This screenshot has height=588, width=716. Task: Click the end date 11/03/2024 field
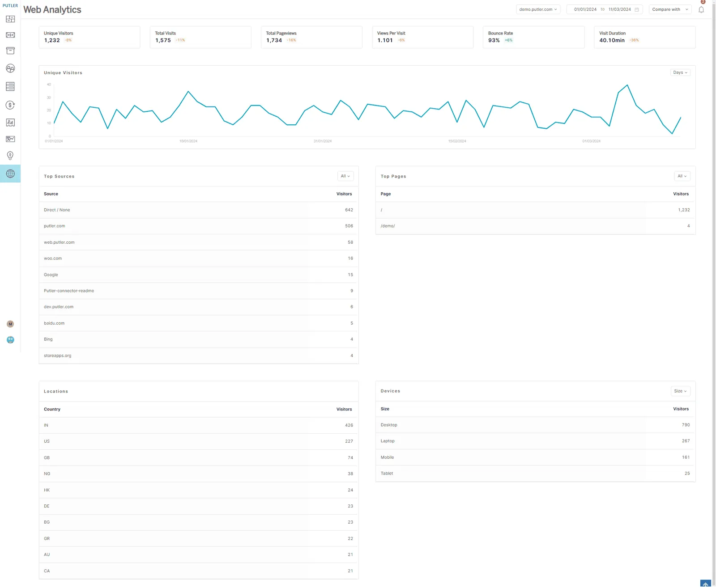click(619, 9)
